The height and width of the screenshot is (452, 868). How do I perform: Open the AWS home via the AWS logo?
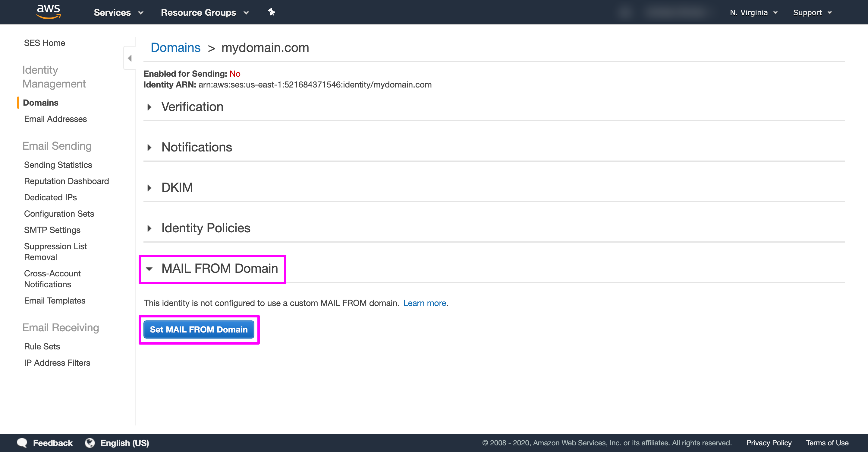coord(48,12)
